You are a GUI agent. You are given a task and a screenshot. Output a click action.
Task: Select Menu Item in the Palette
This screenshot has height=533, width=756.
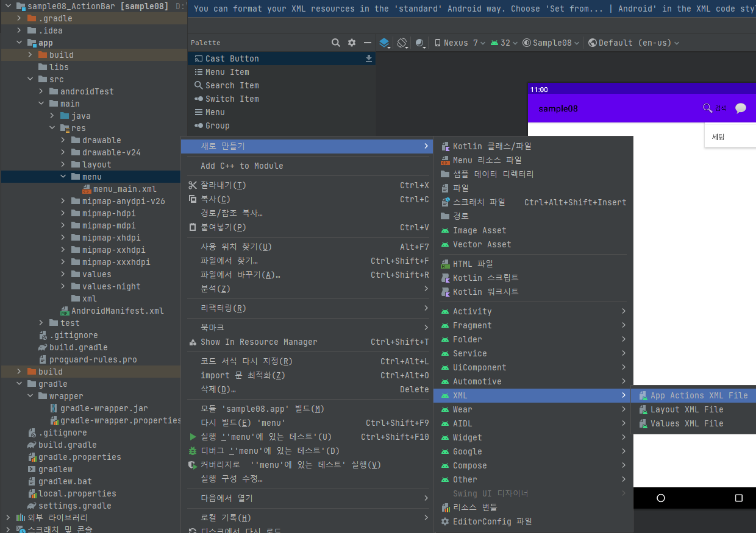(x=281, y=72)
